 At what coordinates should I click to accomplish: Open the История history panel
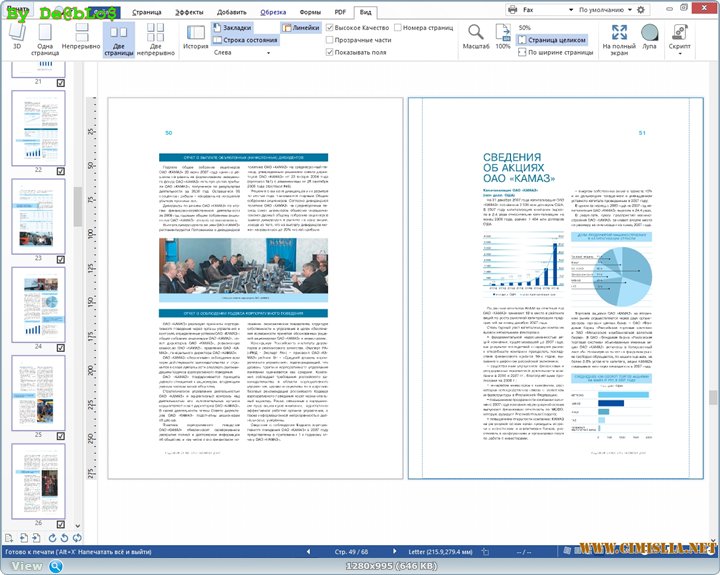click(196, 34)
